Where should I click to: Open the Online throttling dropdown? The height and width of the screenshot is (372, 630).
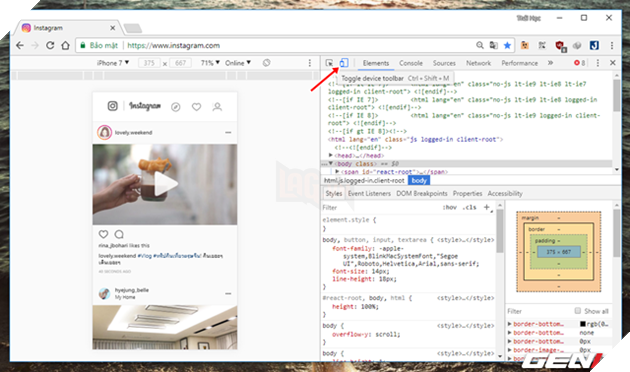[x=238, y=63]
